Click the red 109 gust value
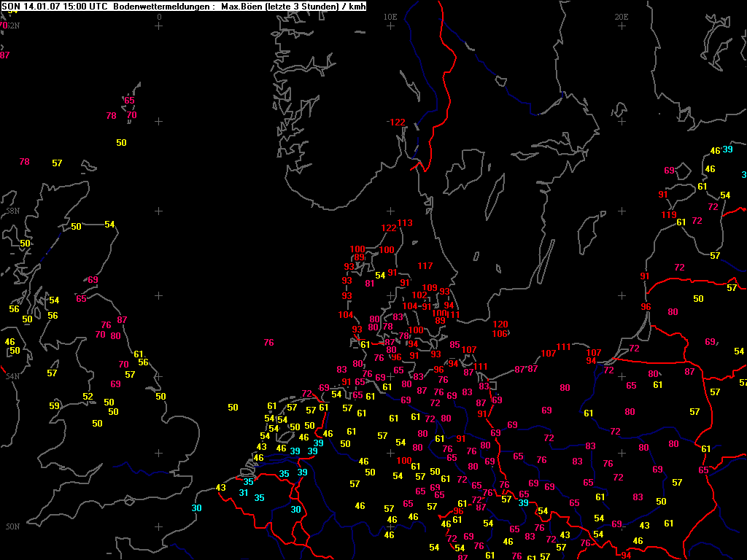Viewport: 747px width, 560px height. [430, 288]
